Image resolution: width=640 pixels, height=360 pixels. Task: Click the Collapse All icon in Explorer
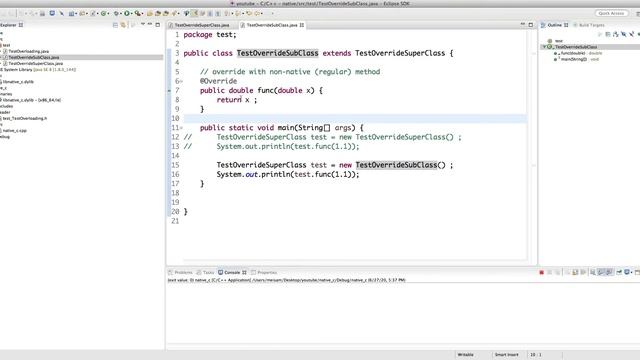(x=115, y=25)
